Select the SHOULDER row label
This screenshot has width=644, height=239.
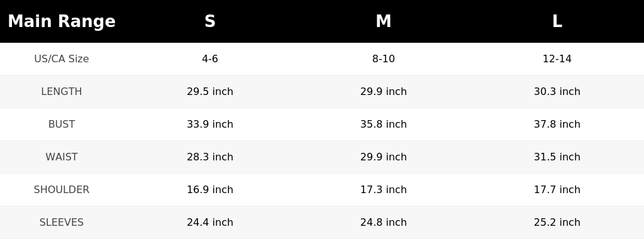tap(62, 190)
